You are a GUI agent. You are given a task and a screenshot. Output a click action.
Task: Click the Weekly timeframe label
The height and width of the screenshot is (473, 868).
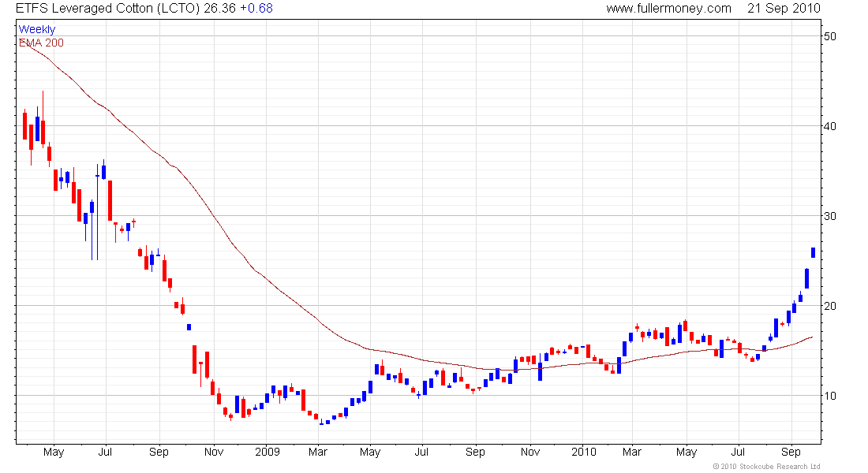pos(37,29)
